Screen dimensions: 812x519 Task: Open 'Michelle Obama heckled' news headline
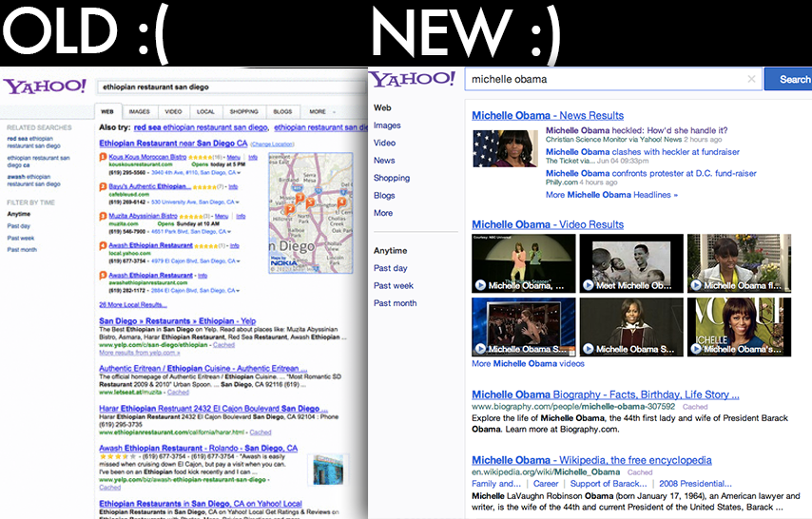(636, 130)
